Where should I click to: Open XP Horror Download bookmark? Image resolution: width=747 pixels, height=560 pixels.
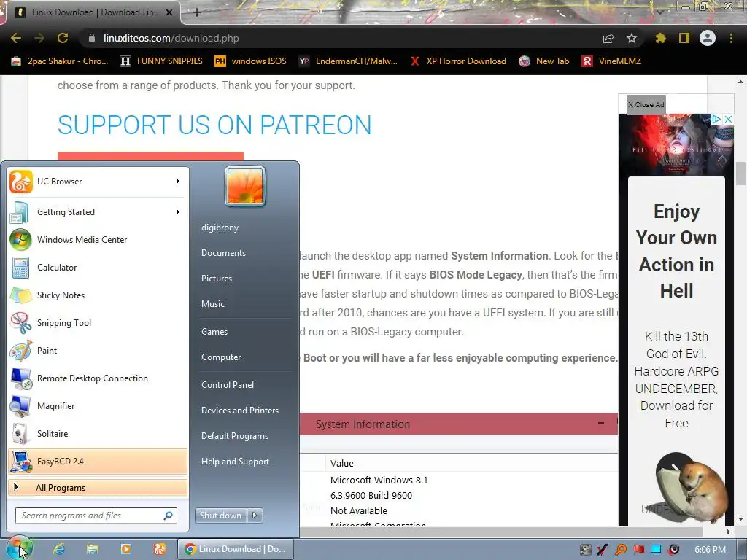[458, 61]
